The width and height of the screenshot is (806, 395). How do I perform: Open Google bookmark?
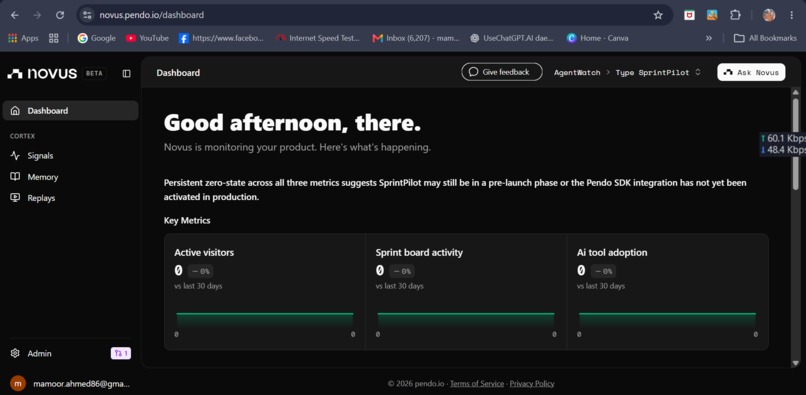pyautogui.click(x=97, y=38)
